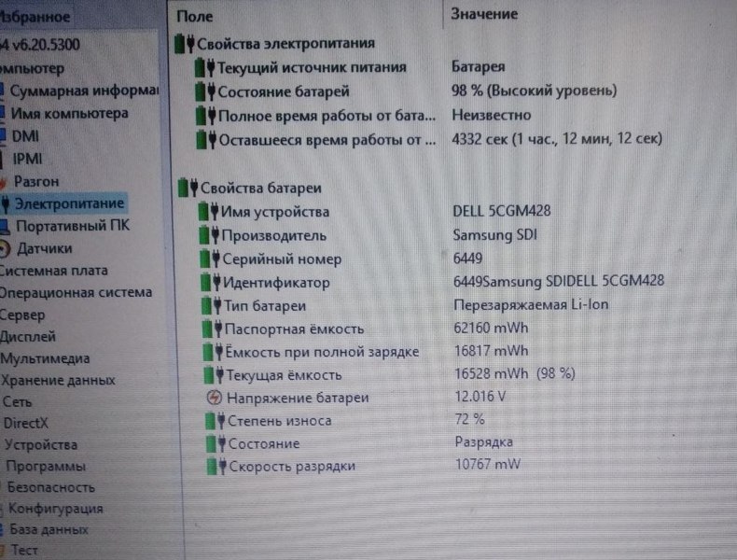
Task: Expand the Хранение данных category
Action: click(x=58, y=381)
